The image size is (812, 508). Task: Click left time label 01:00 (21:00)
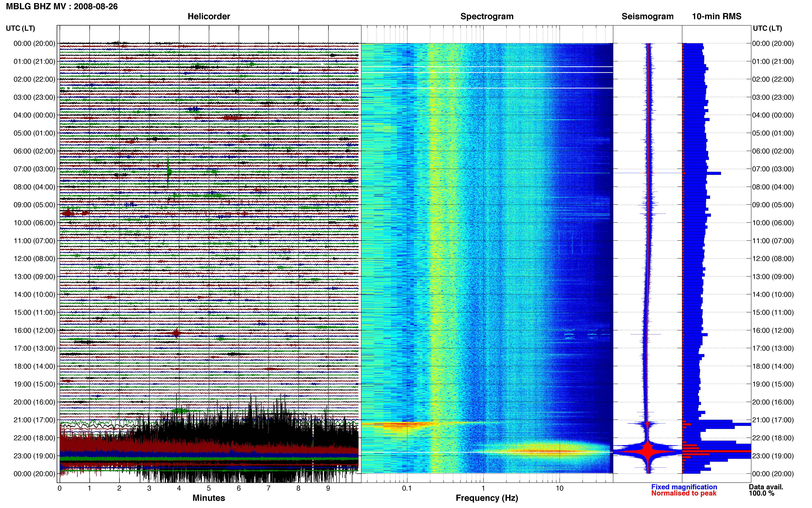click(34, 62)
